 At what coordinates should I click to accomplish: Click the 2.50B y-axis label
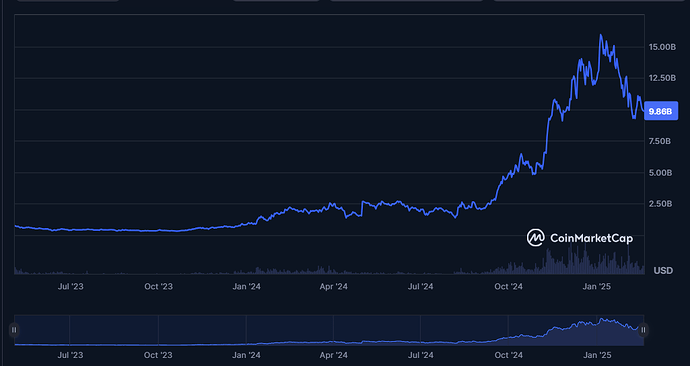pos(660,204)
